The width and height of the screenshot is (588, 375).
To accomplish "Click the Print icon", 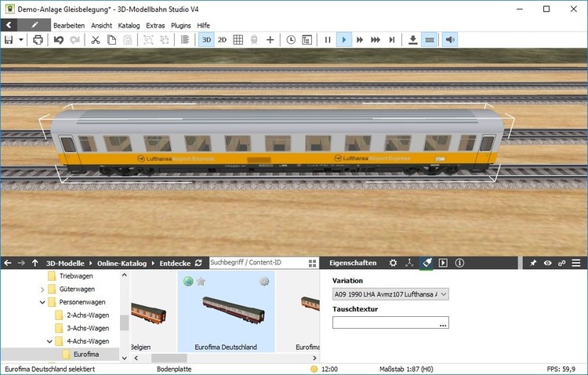I will [x=38, y=40].
